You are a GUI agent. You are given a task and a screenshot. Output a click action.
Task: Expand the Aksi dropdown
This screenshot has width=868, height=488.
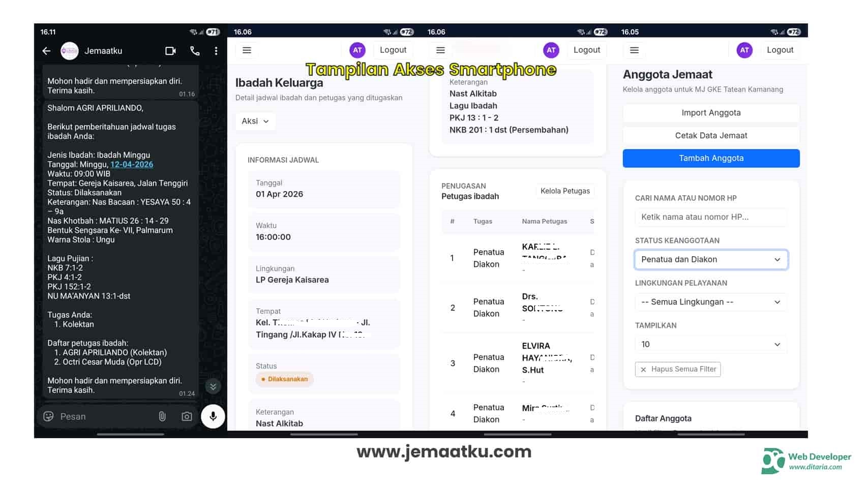point(255,121)
